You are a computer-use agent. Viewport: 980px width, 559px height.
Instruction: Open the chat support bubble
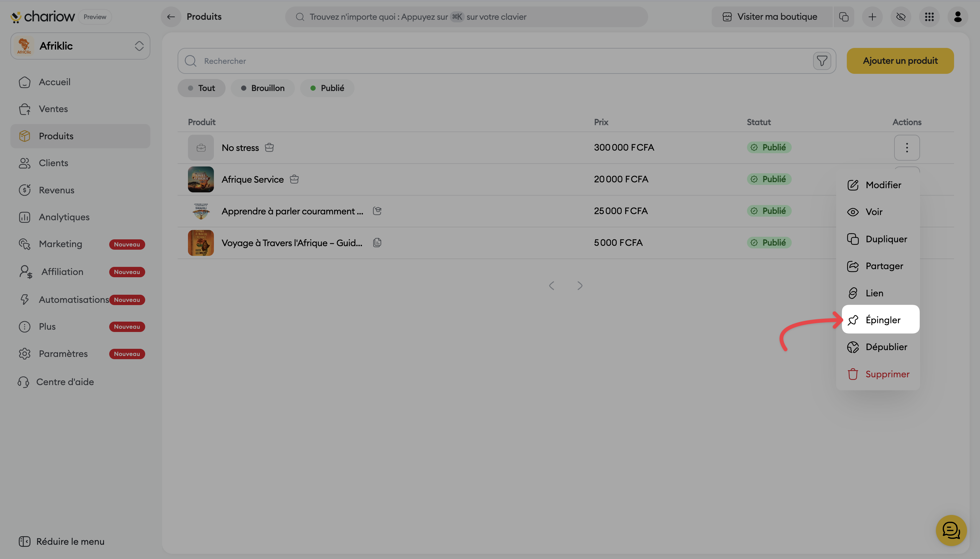coord(951,530)
